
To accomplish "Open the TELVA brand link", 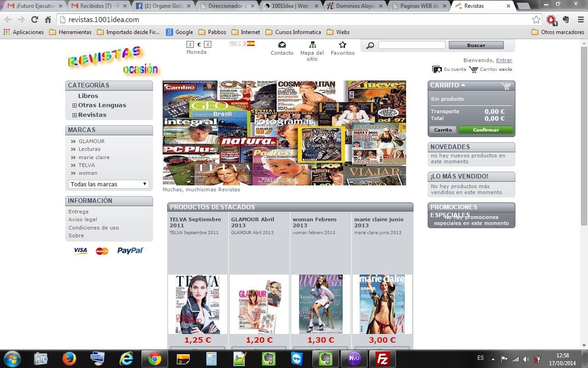I will point(87,165).
